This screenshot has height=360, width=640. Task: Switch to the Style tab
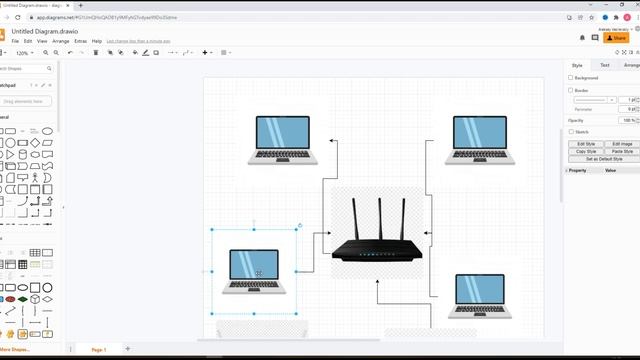tap(577, 65)
